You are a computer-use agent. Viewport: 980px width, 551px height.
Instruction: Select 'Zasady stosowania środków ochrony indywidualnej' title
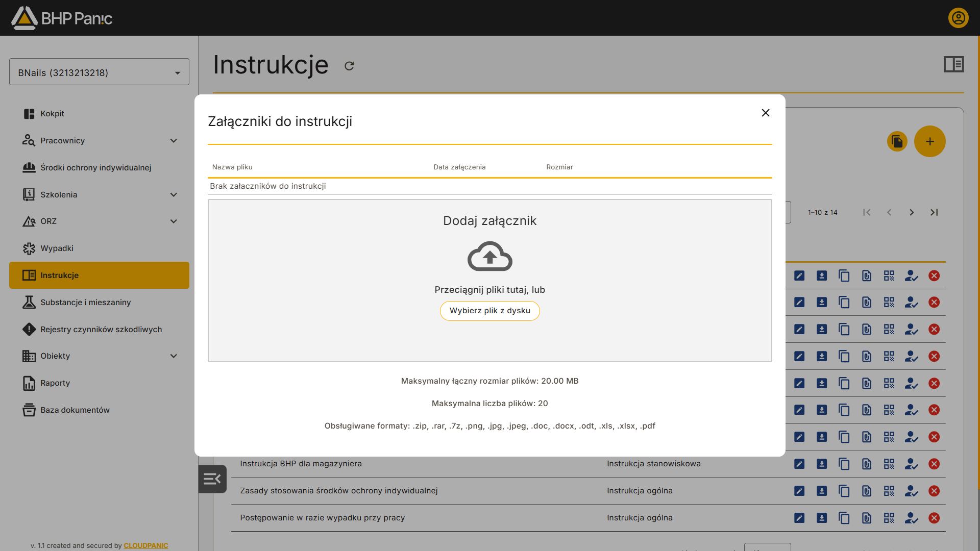tap(339, 491)
